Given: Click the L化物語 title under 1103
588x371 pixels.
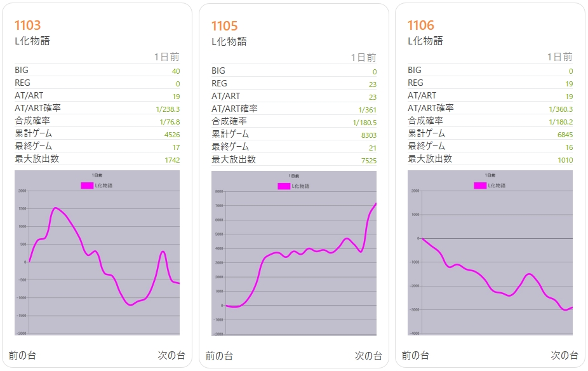Looking at the screenshot, I should (32, 41).
